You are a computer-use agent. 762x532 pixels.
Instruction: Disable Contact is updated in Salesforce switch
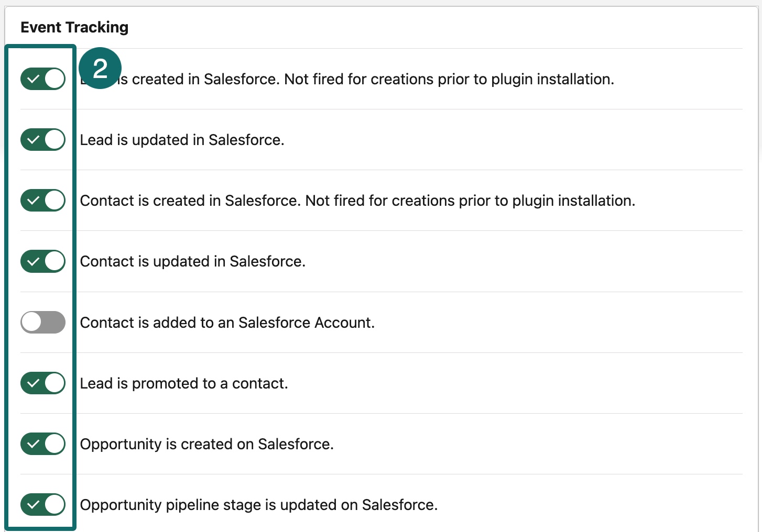[43, 261]
